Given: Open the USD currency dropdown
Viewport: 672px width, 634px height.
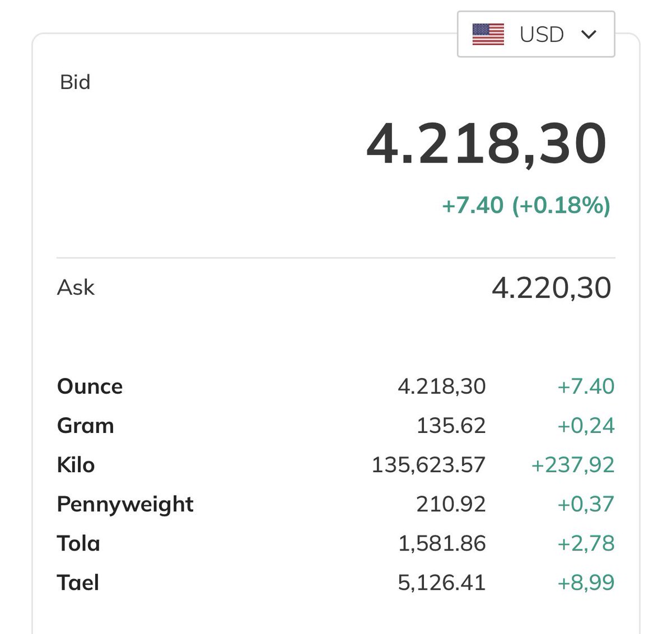Looking at the screenshot, I should coord(536,34).
